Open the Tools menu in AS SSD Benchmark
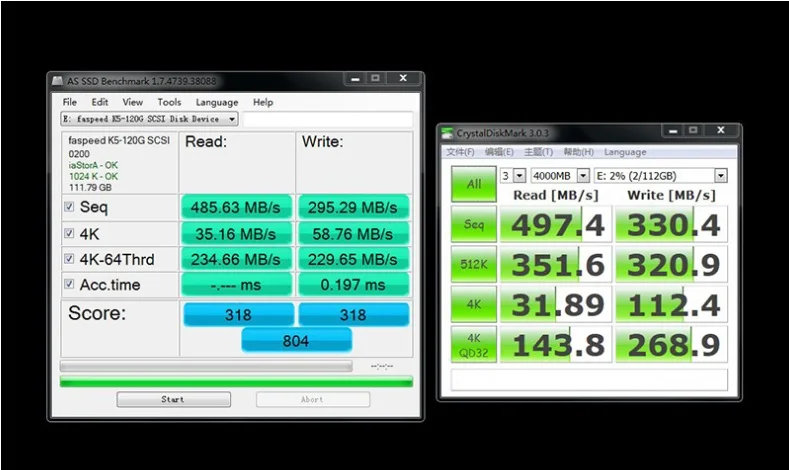The image size is (789, 470). pos(169,102)
